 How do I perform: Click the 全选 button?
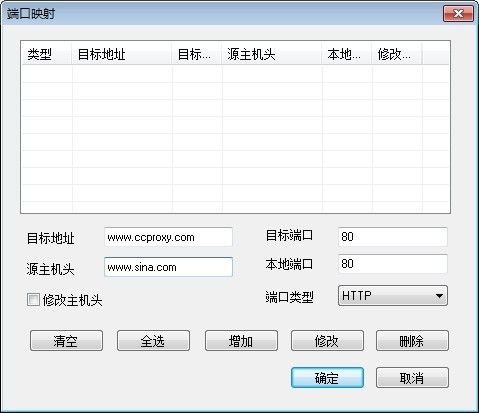point(153,341)
